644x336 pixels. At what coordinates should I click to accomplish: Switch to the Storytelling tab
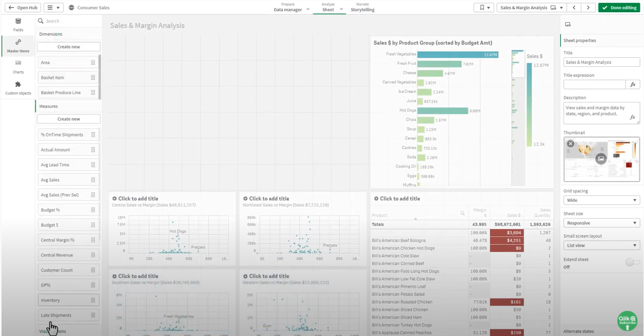pos(362,8)
